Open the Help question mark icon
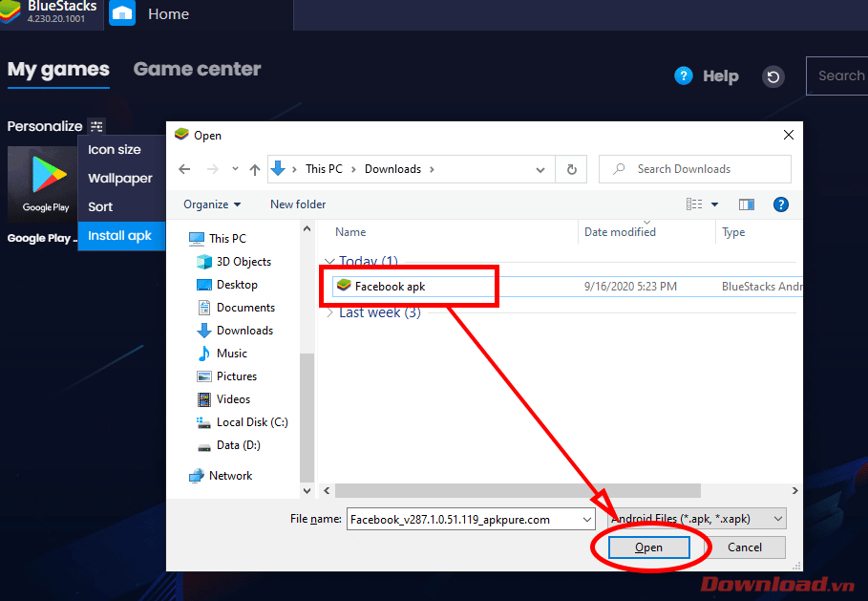Viewport: 868px width, 601px height. point(683,76)
